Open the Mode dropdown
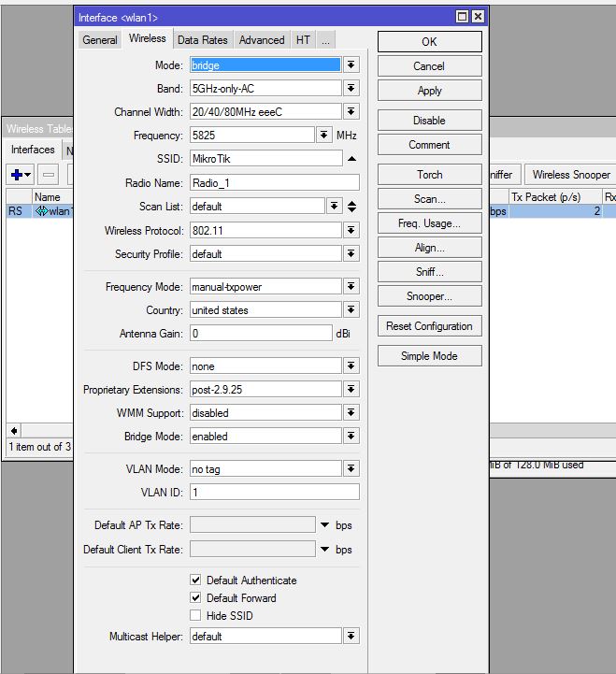This screenshot has height=674, width=616. [x=351, y=65]
